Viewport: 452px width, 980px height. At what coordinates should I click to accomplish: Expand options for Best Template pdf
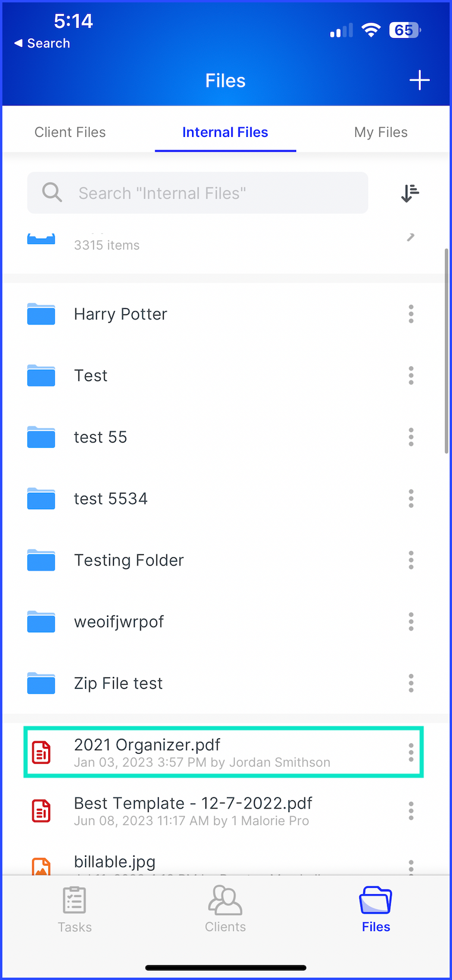pos(410,811)
